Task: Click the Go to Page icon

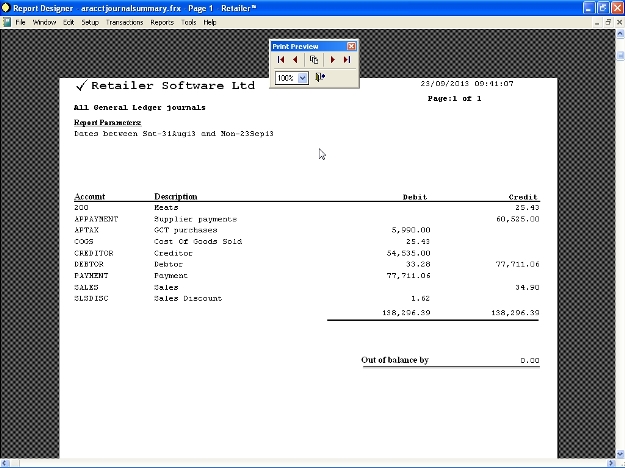Action: [x=314, y=60]
